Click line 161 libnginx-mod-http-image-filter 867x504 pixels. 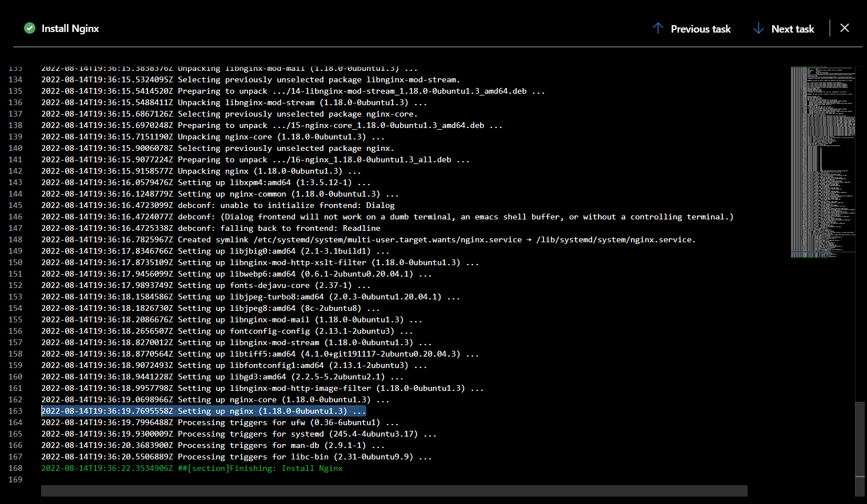[262, 388]
